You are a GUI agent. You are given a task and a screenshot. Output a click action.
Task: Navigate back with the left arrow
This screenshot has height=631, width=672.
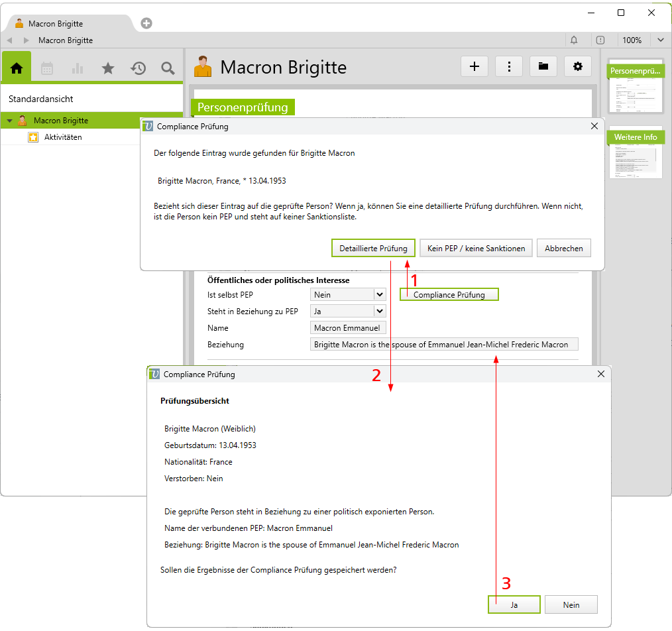(x=9, y=40)
